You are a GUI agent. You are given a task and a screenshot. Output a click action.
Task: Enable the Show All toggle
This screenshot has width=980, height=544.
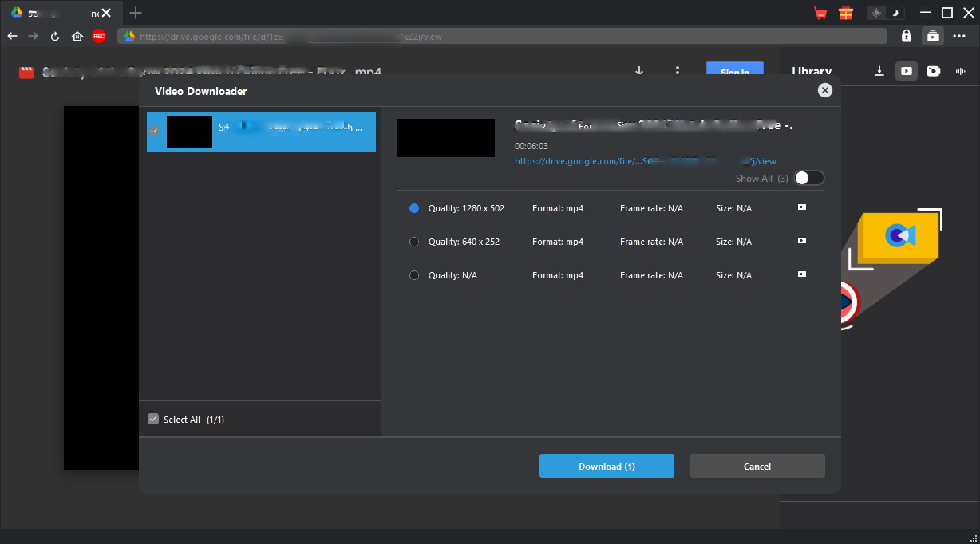coord(809,178)
